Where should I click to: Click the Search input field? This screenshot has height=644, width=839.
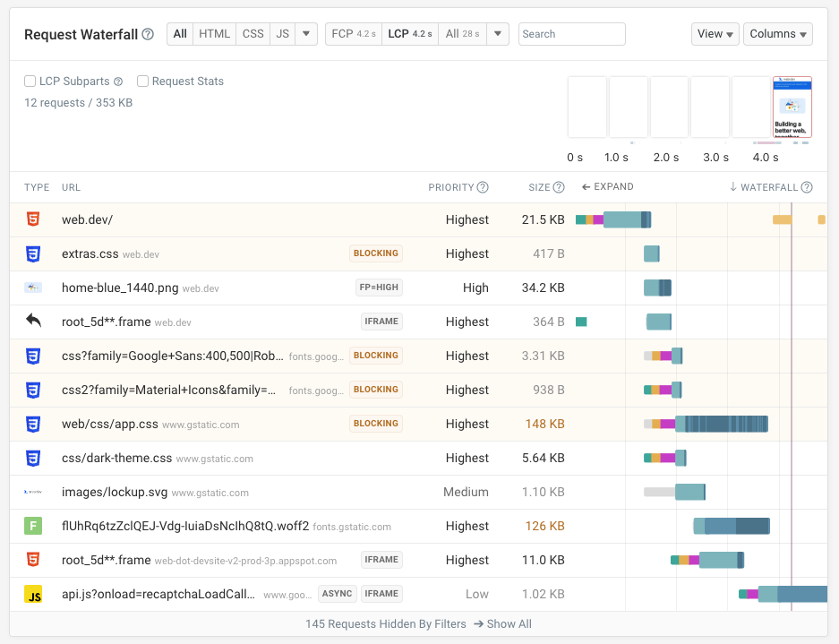[x=571, y=34]
